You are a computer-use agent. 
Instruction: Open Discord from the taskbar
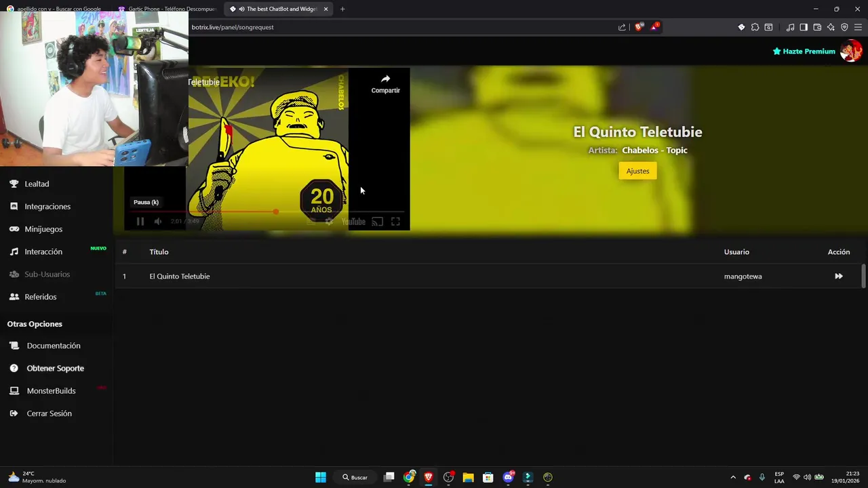(x=508, y=477)
